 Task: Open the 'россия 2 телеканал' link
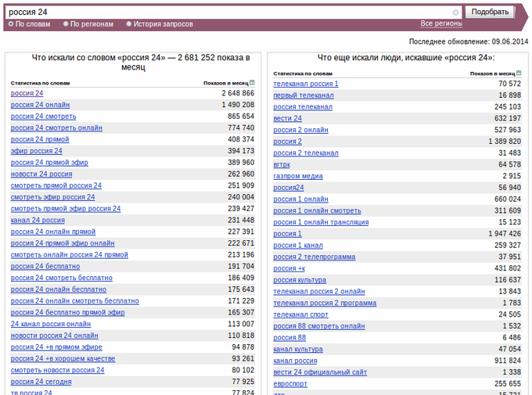pos(306,153)
